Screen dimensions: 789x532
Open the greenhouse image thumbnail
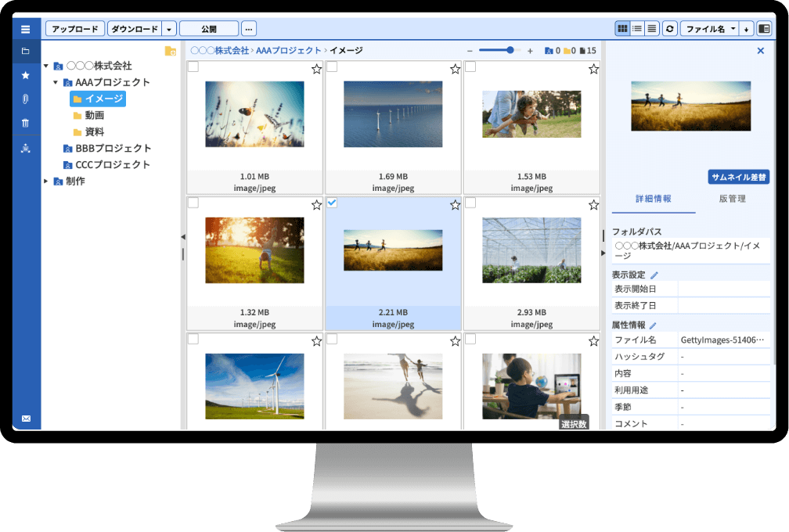[x=531, y=250]
